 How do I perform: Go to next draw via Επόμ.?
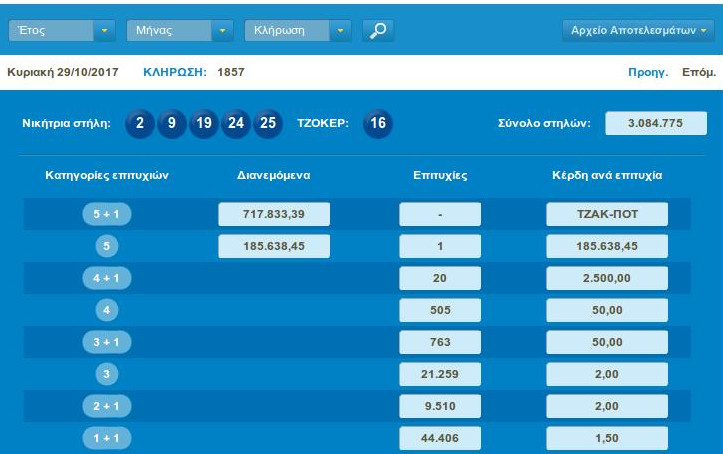699,72
